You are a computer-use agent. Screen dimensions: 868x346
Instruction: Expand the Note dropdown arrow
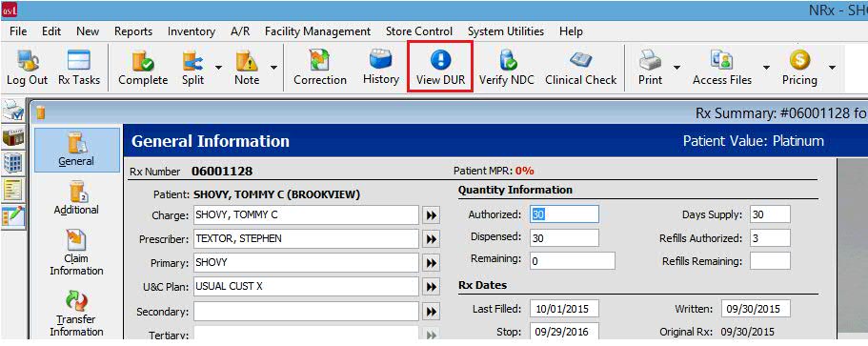273,68
